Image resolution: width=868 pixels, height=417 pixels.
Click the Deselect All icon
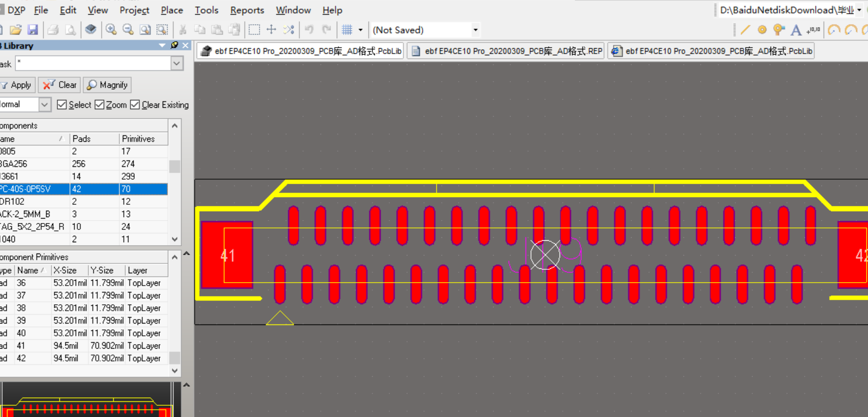(x=289, y=30)
